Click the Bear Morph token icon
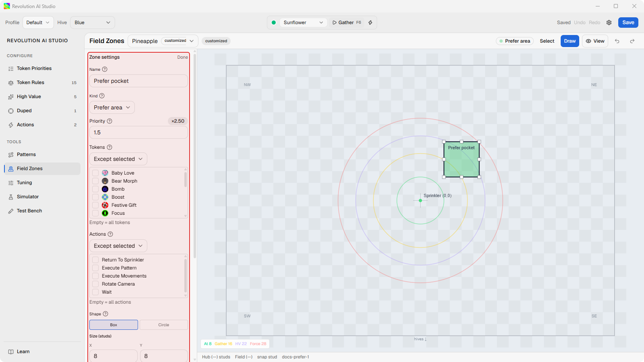This screenshot has height=362, width=644. tap(105, 181)
